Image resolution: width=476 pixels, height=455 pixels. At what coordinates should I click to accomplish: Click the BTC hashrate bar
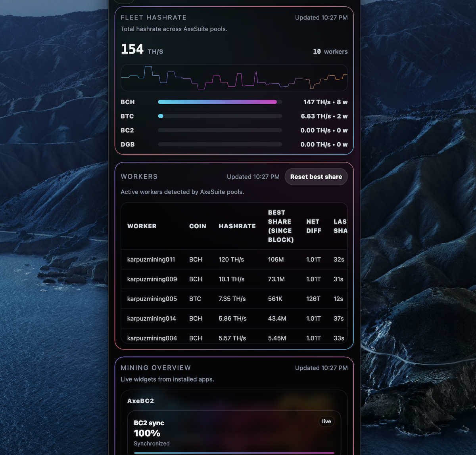[220, 116]
